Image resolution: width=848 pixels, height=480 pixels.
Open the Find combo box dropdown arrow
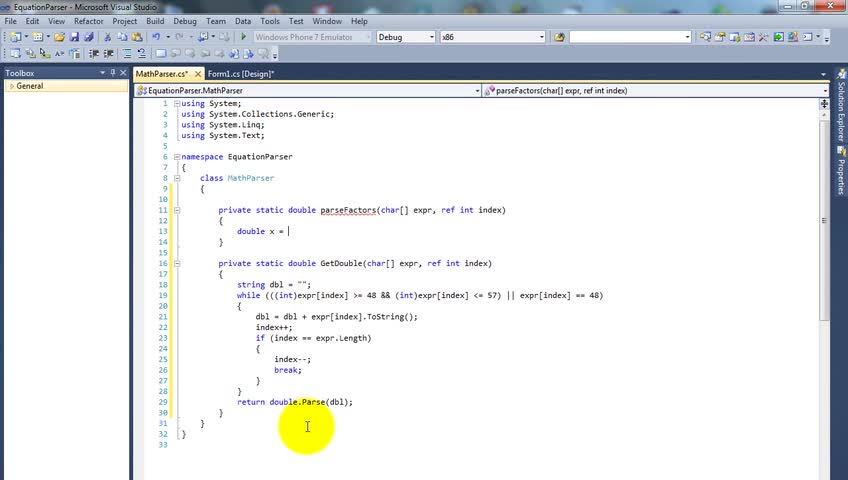687,37
